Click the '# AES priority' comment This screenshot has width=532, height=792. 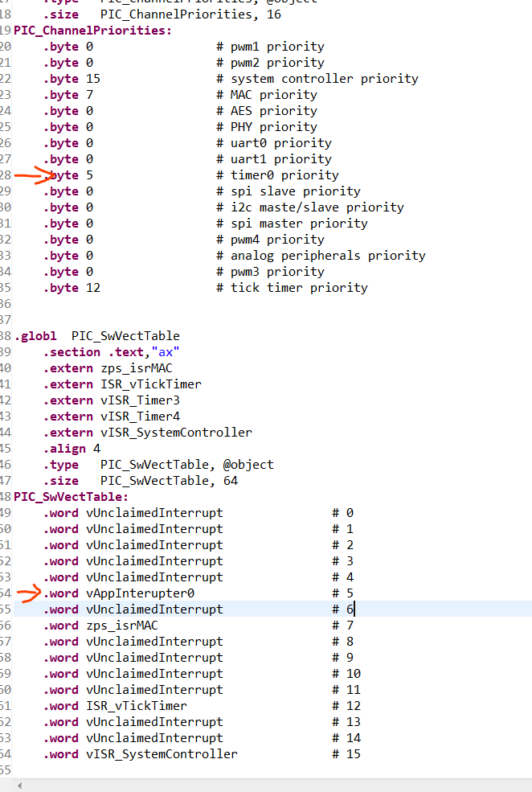coord(267,111)
